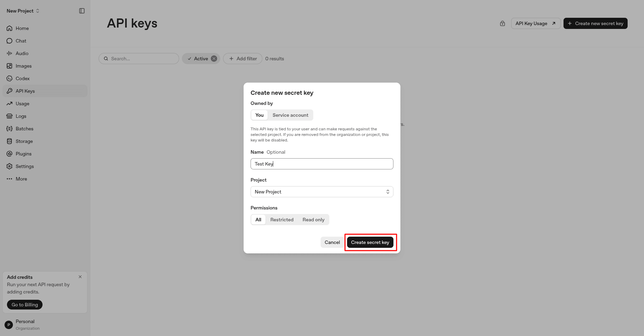This screenshot has width=644, height=336.
Task: Select You as key owner
Action: pyautogui.click(x=259, y=115)
